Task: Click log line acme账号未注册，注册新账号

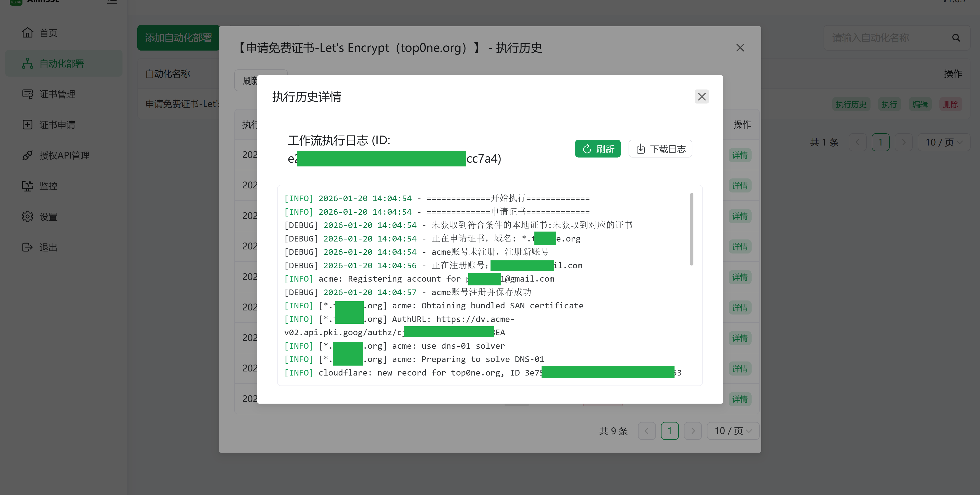Action: (416, 252)
